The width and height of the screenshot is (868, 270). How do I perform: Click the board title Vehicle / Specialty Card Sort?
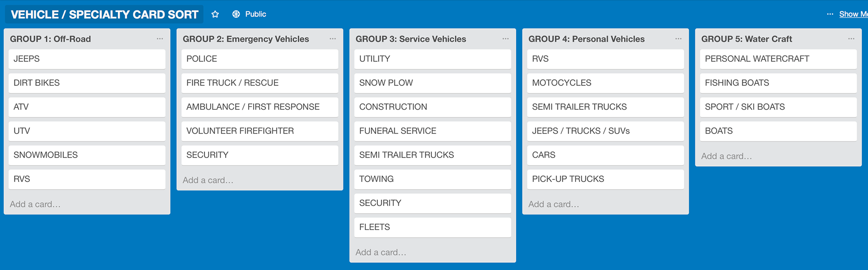coord(104,14)
